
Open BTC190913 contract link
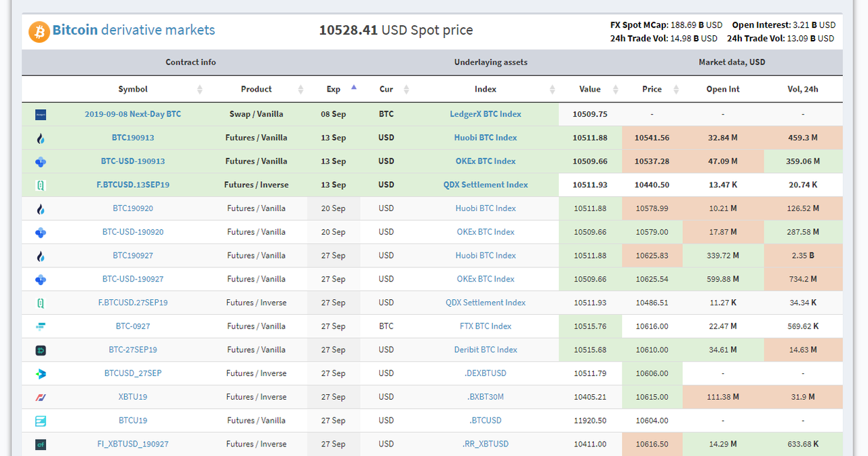[x=133, y=138]
